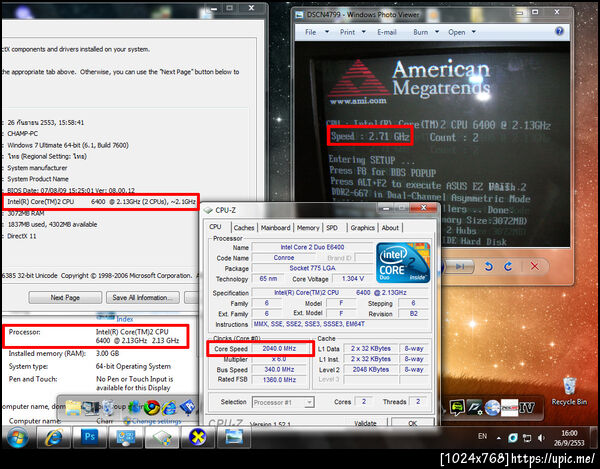Switch to the Photo Viewer taskbar button
This screenshot has height=469, width=600.
(234, 437)
